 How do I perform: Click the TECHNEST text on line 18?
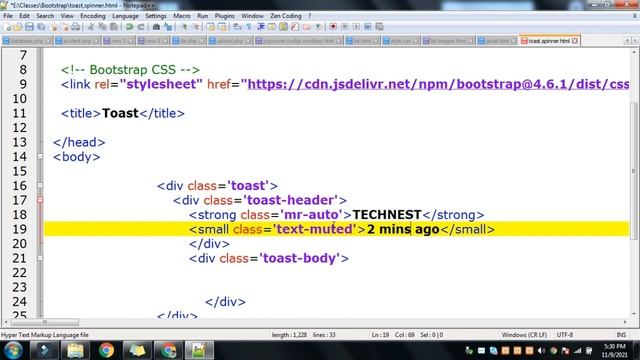[387, 215]
